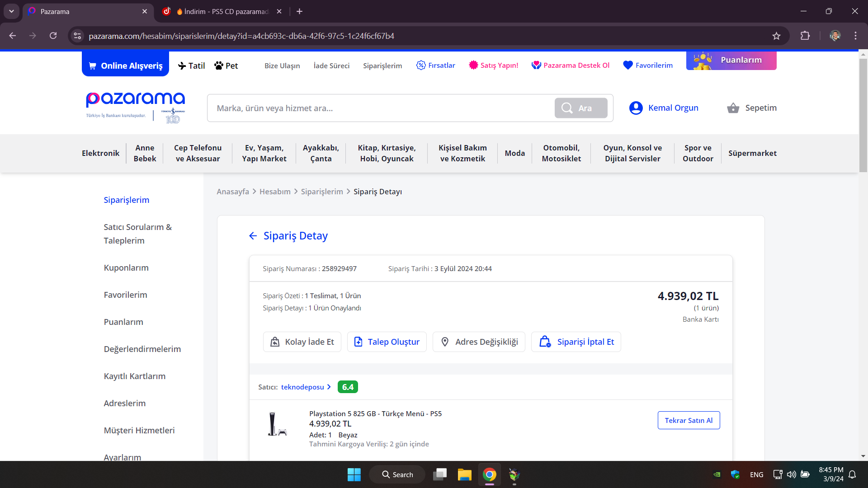Bookmark this page with star icon
The image size is (868, 488).
[776, 36]
